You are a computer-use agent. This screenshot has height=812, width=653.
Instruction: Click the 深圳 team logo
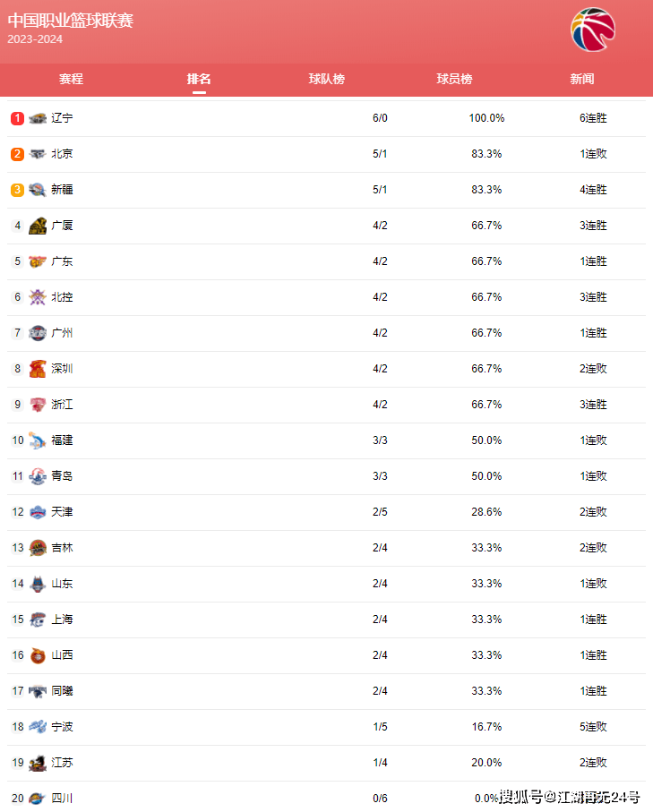coord(38,369)
